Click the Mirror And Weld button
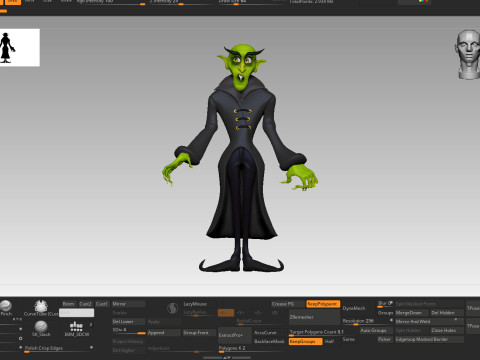 [429, 321]
